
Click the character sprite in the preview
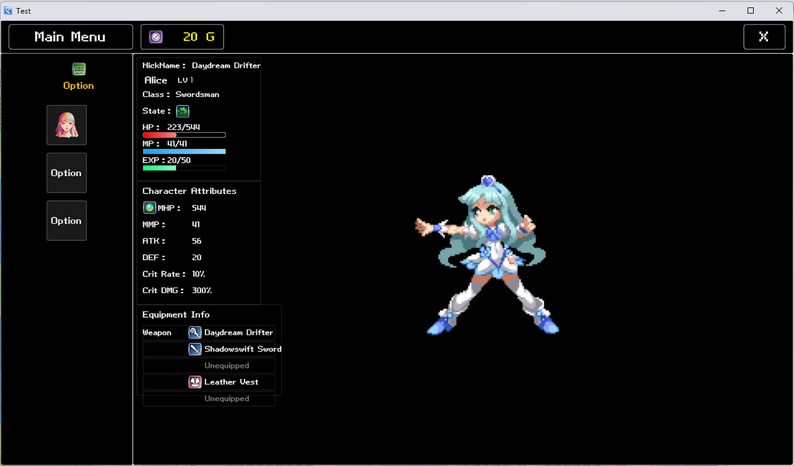click(487, 255)
